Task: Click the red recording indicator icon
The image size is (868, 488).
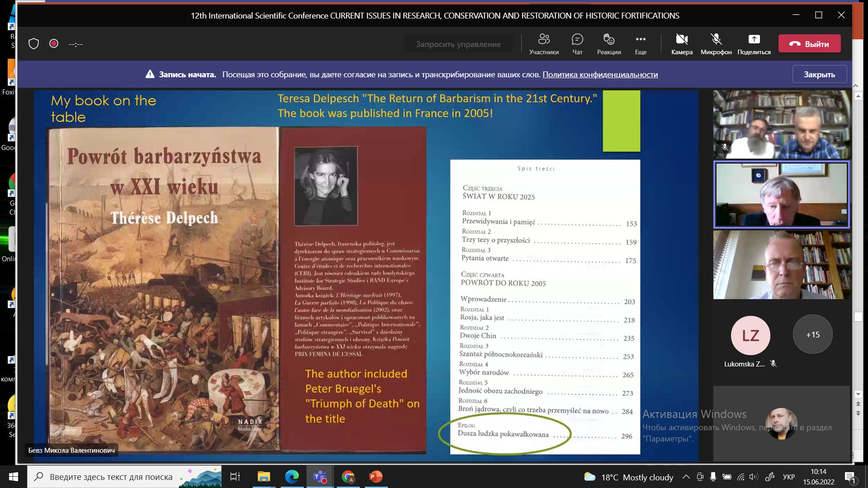Action: point(54,43)
